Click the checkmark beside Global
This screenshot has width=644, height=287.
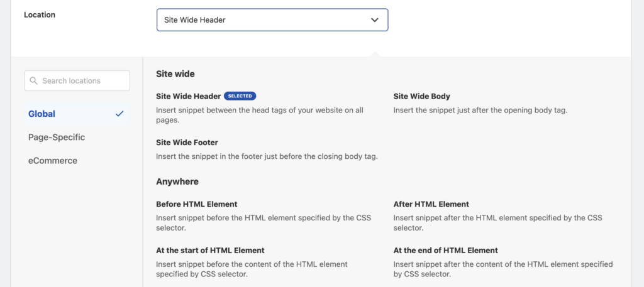tap(119, 114)
